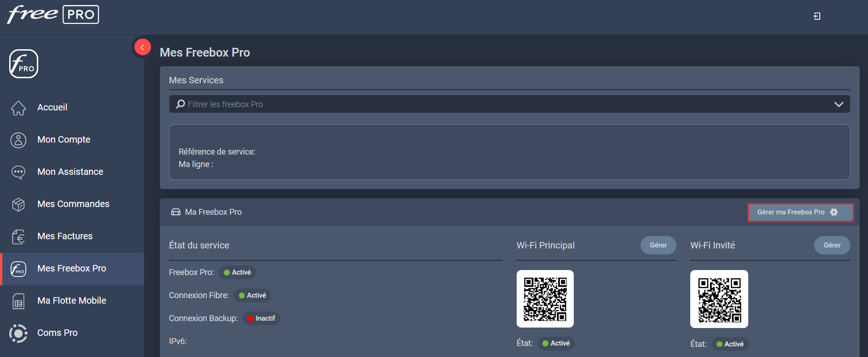Click the Mes Factures euro invoice icon
The image size is (868, 357).
point(18,236)
